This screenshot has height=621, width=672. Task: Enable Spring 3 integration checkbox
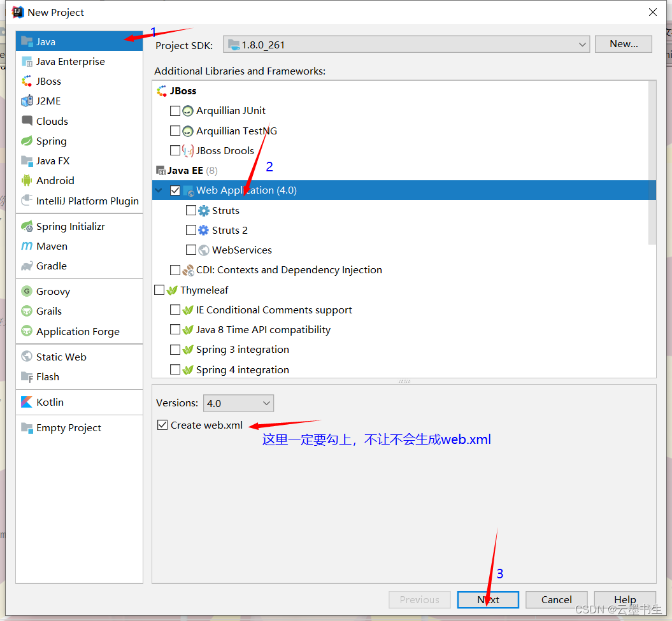[175, 350]
